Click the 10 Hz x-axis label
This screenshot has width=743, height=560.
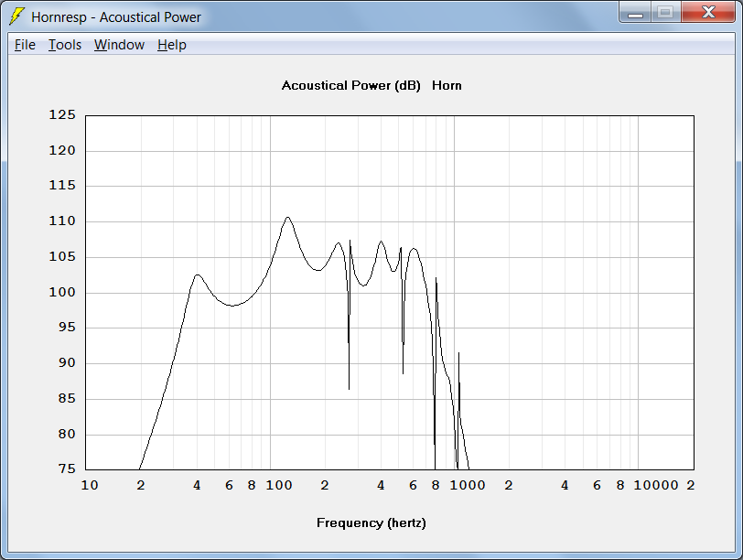pos(90,485)
